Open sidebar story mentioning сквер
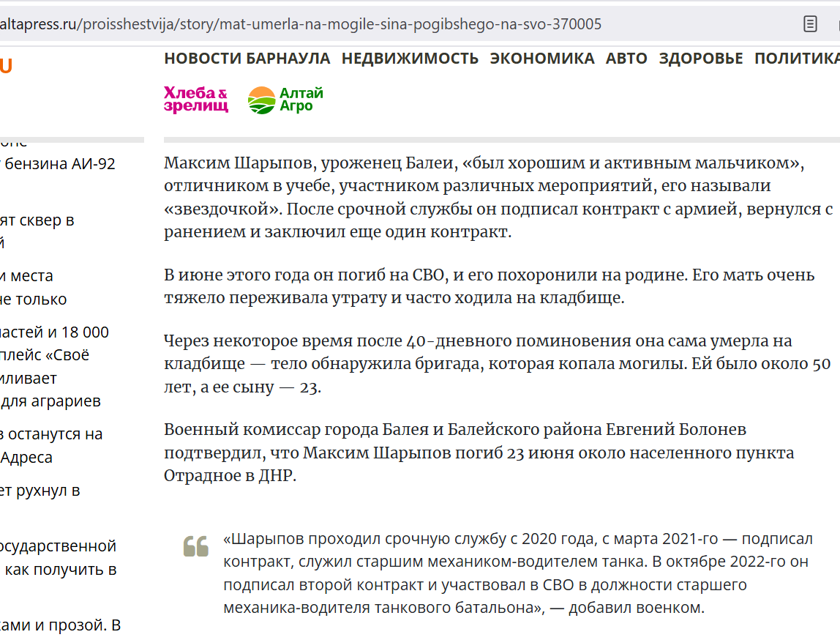The height and width of the screenshot is (640, 840). [x=37, y=231]
